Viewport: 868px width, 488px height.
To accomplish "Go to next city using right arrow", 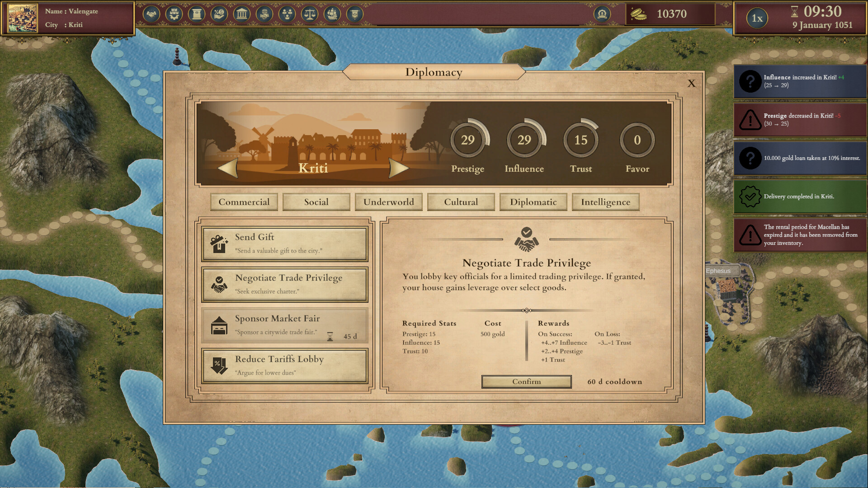I will coord(399,168).
